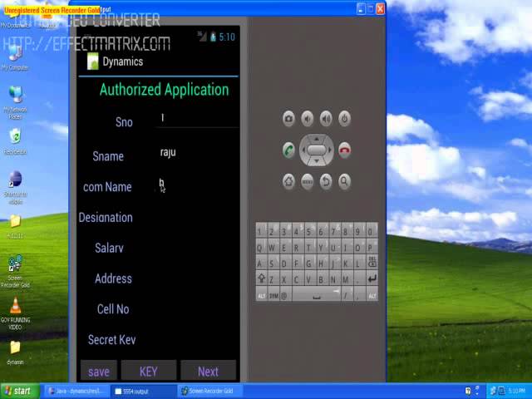
Task: Open the eclipse shortcut desktop icon
Action: click(x=15, y=188)
